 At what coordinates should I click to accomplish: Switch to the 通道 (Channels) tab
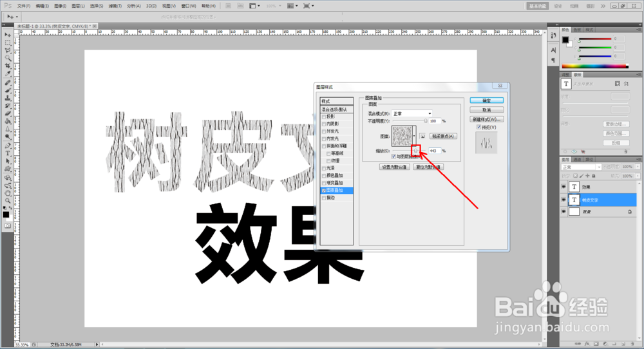tap(578, 159)
